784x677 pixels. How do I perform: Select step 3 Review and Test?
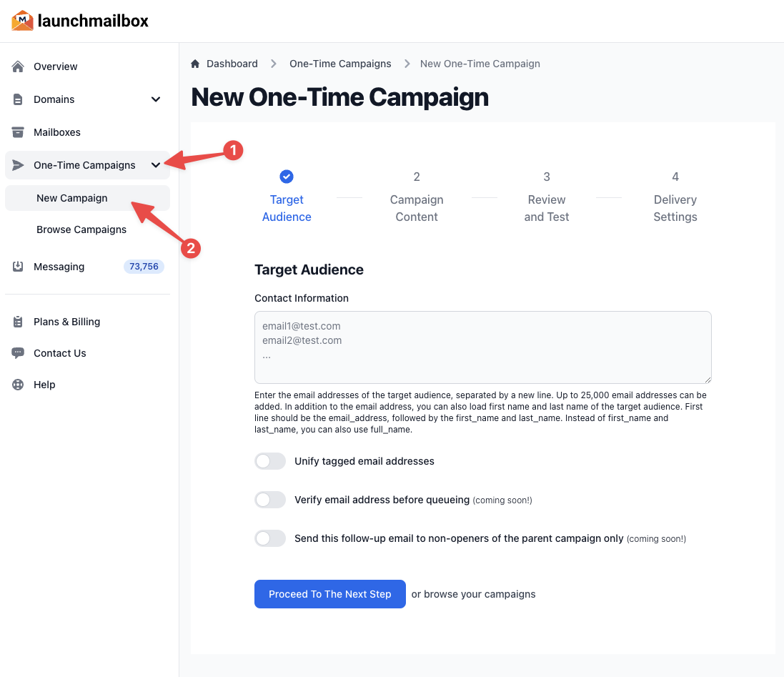[547, 197]
